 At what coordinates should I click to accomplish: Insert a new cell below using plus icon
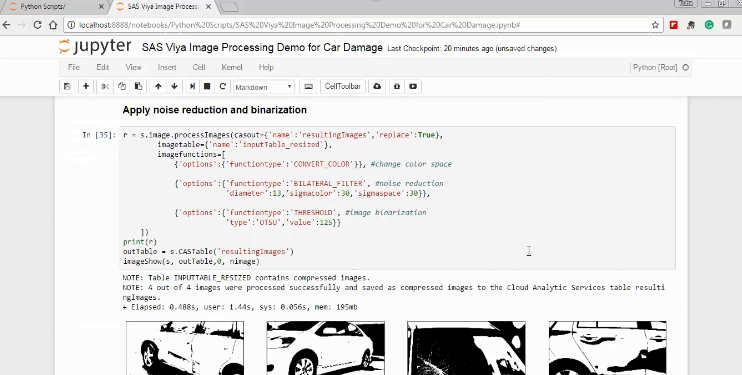[86, 86]
